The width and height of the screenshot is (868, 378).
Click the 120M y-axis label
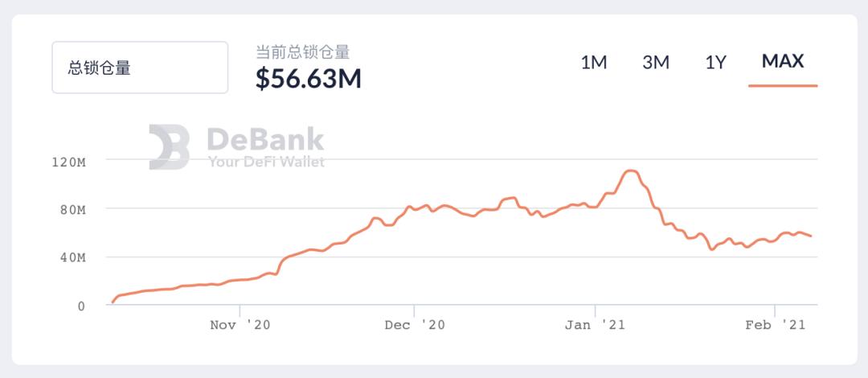point(69,162)
